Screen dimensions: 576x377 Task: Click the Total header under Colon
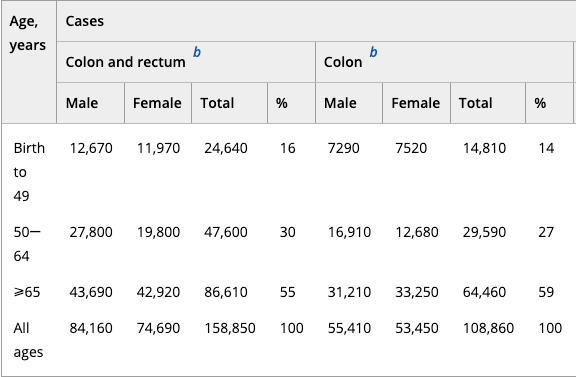click(475, 103)
